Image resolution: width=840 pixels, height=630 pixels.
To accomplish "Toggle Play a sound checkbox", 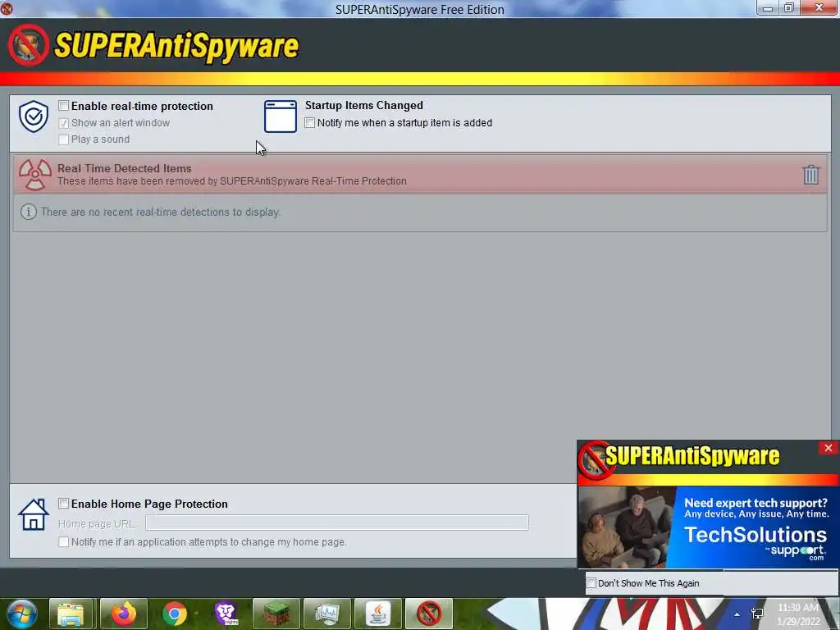I will tap(63, 139).
